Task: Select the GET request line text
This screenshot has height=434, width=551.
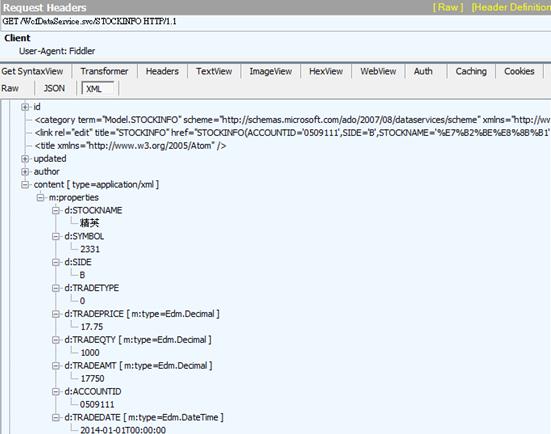Action: [x=89, y=21]
